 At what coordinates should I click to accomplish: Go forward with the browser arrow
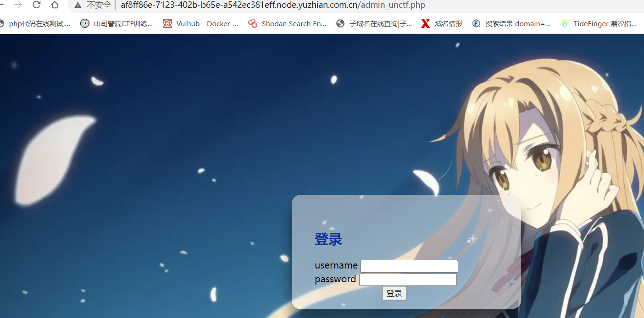click(18, 5)
